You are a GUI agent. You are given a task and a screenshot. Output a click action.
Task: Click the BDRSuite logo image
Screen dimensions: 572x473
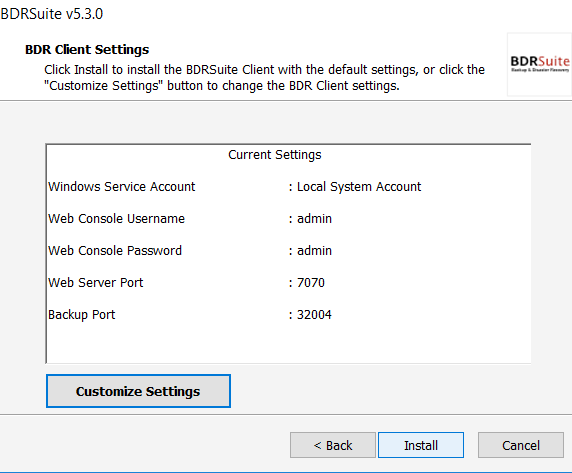pos(540,65)
